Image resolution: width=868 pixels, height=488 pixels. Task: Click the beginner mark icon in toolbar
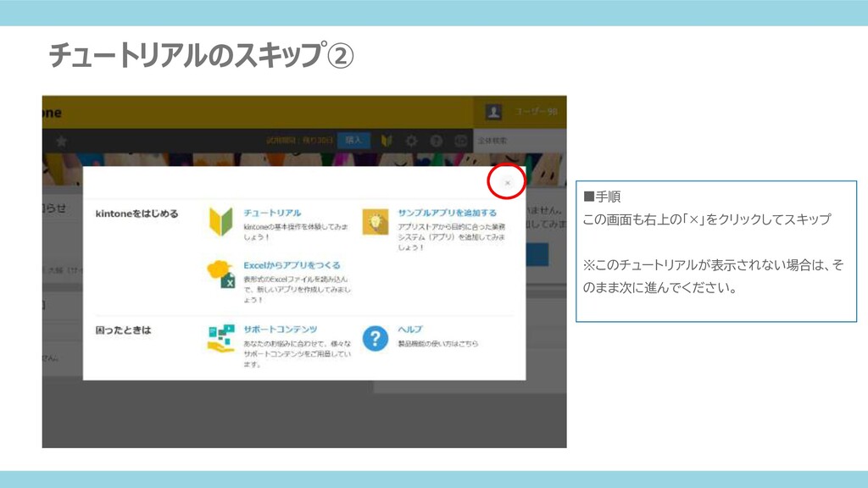pos(387,141)
